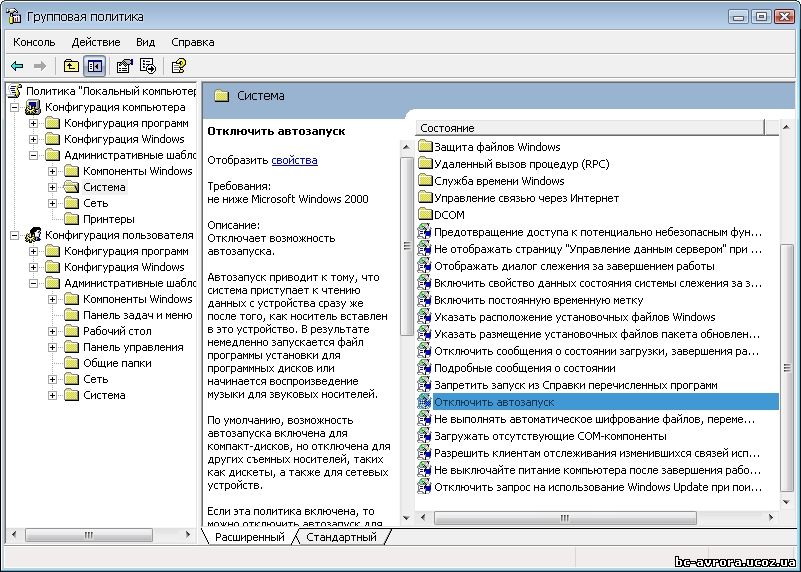Viewport: 801px width, 572px height.
Task: Click the Состояние column header
Action: coord(591,128)
